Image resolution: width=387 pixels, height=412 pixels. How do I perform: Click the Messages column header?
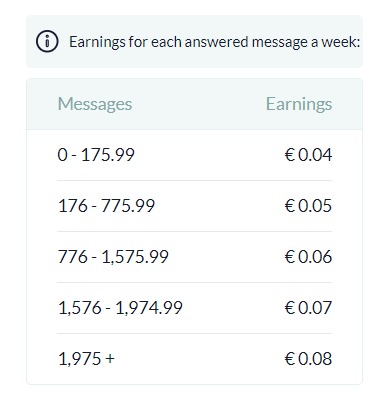tap(95, 104)
